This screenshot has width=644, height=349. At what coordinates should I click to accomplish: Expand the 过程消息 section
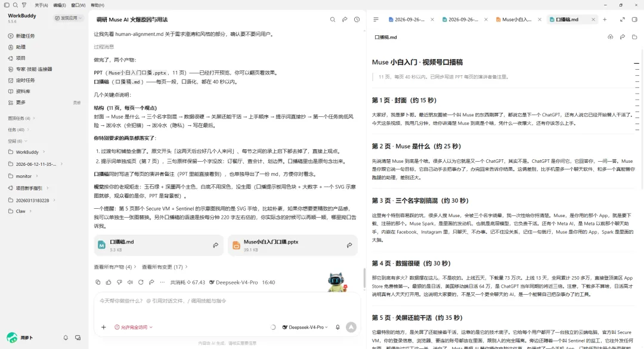pyautogui.click(x=104, y=47)
